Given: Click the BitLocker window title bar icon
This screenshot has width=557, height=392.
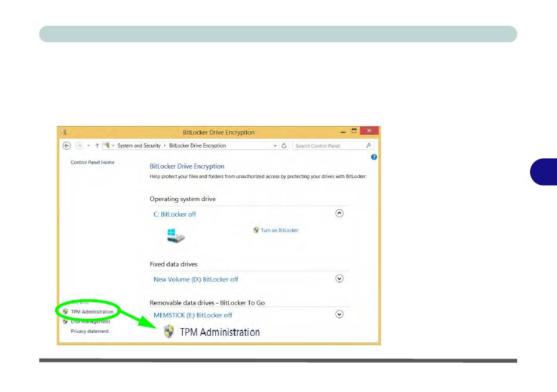Looking at the screenshot, I should pos(64,132).
